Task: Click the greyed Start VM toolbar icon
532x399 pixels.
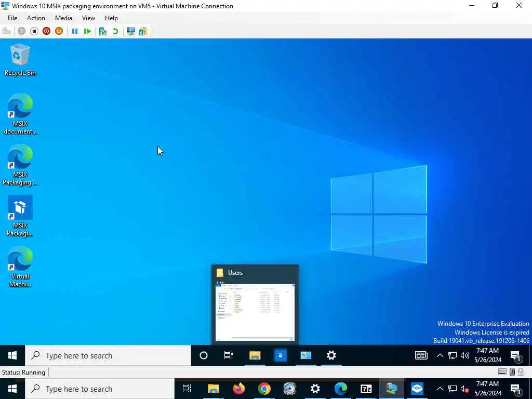Action: point(21,31)
